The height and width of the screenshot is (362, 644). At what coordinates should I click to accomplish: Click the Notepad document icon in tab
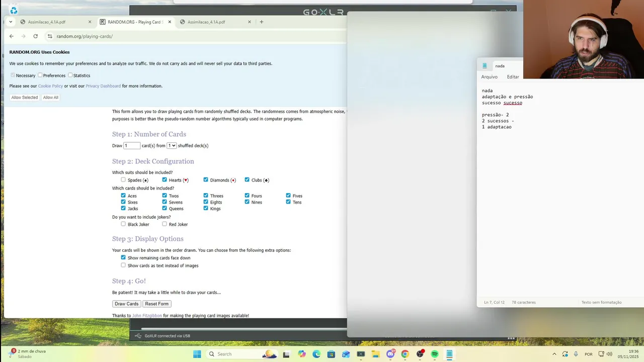click(485, 66)
